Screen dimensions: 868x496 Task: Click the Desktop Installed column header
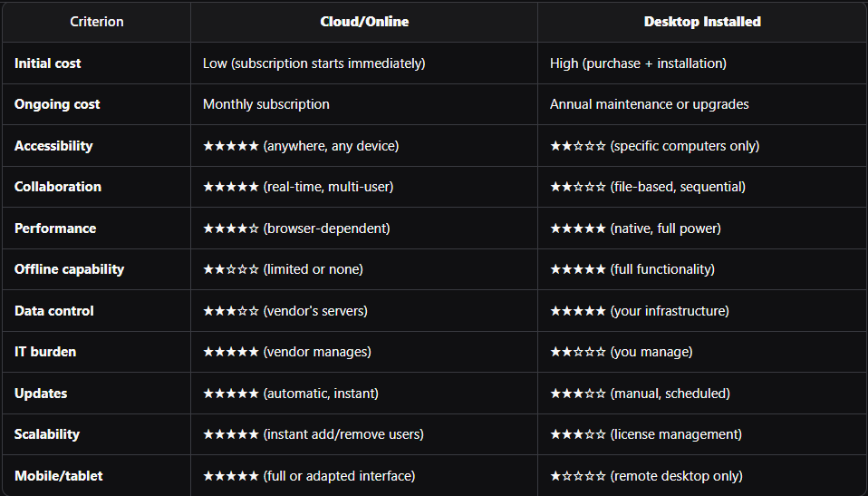point(702,22)
